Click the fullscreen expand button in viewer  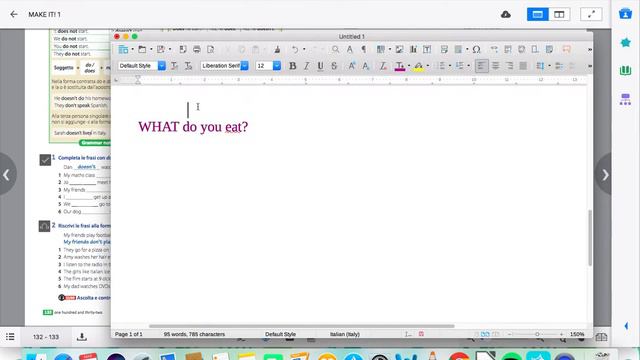591,14
